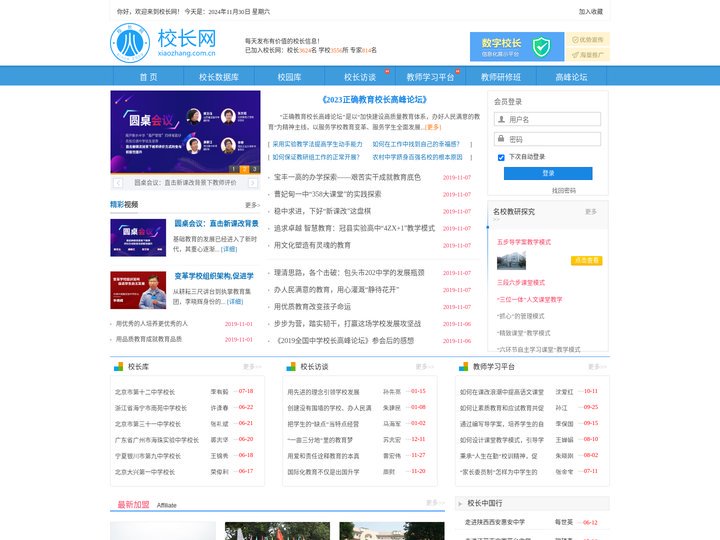
Task: Open the 教师学习平台 navigation tab
Action: [430, 77]
